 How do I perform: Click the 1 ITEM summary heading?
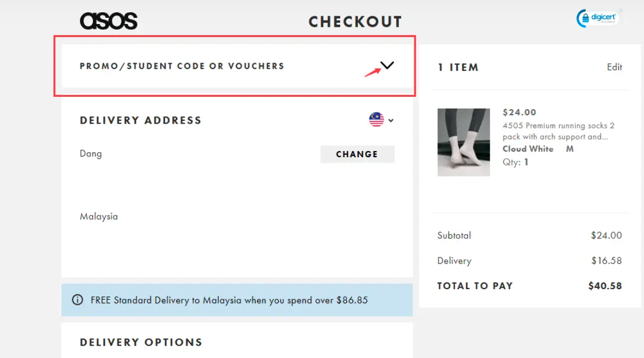(458, 67)
